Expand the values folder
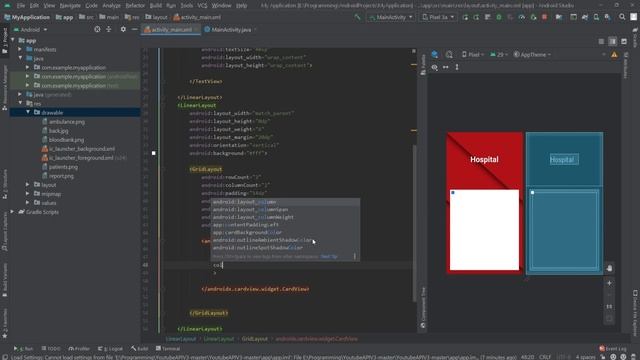Image resolution: width=640 pixels, height=360 pixels. point(28,203)
